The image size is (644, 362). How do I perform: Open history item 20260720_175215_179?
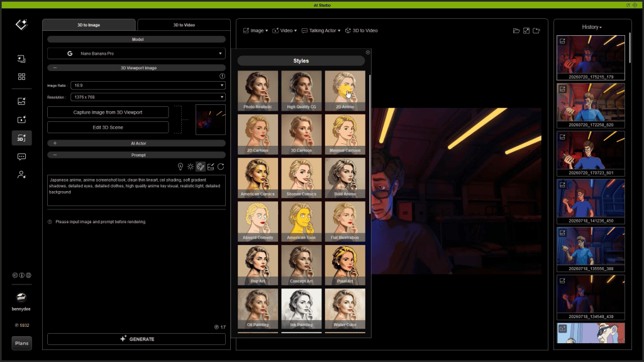click(x=591, y=57)
